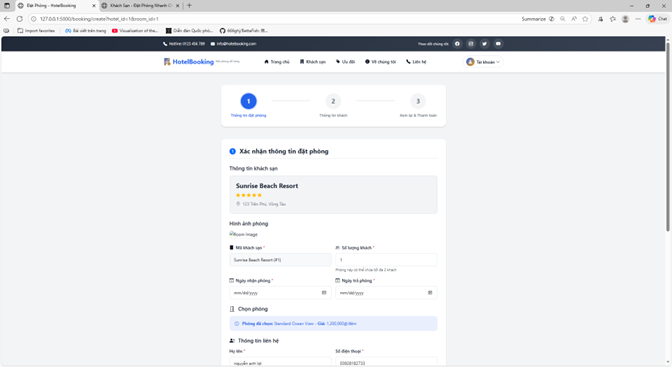Close the Khách Sạn browser tab

tap(177, 6)
